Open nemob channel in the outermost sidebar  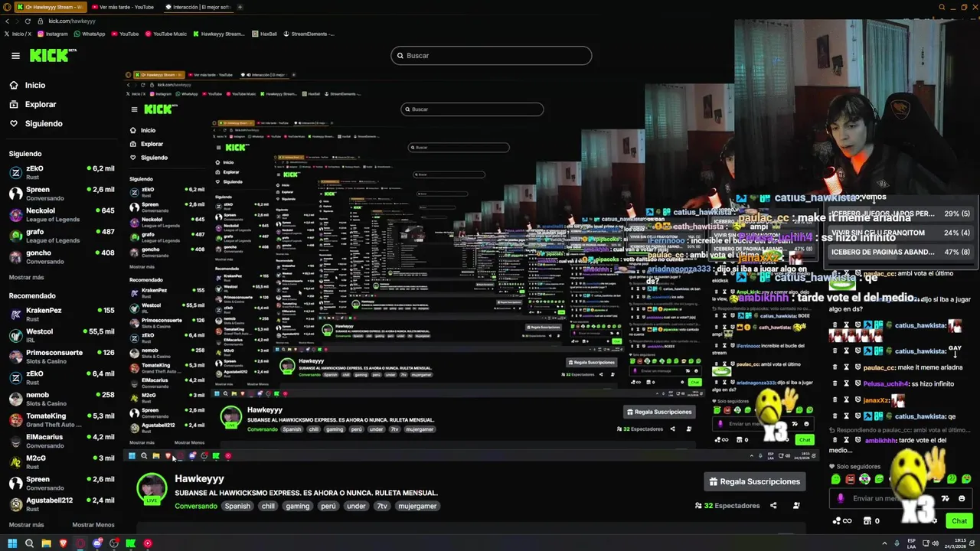coord(61,399)
